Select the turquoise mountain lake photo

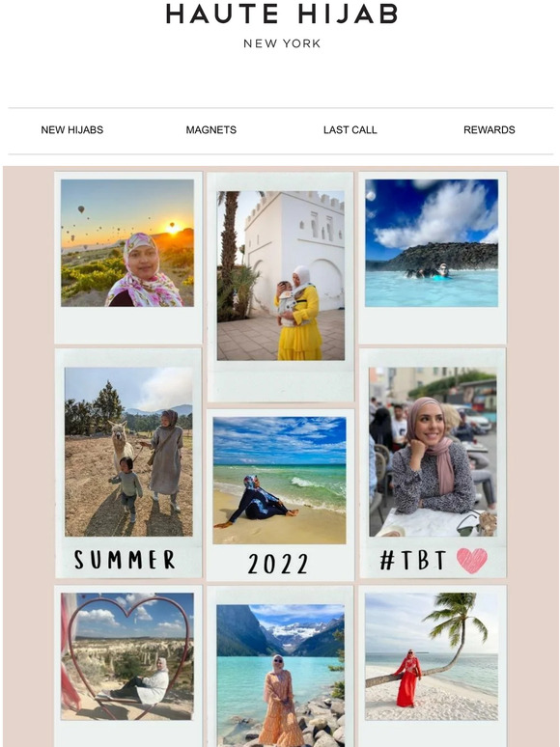pos(280,676)
